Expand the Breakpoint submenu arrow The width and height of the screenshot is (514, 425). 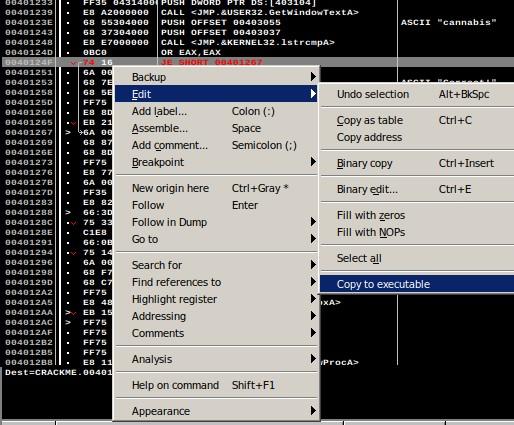tap(313, 162)
